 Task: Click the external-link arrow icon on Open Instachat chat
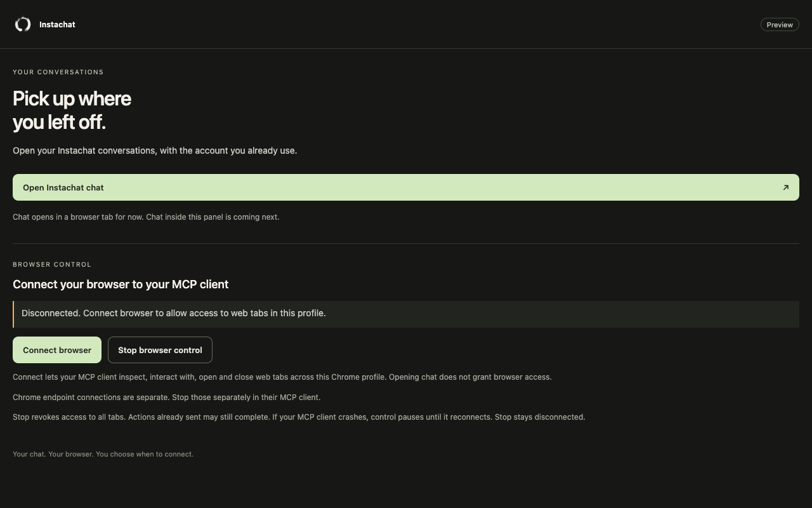click(x=785, y=187)
